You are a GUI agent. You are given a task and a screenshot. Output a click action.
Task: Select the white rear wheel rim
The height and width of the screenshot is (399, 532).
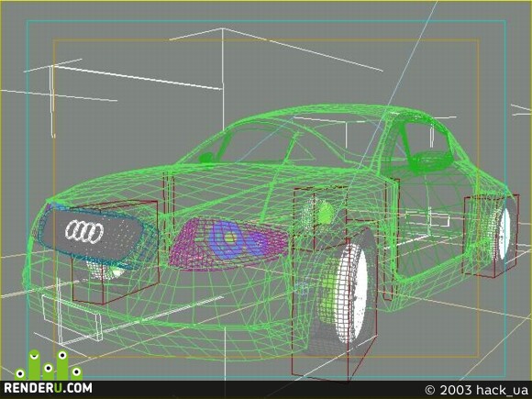coord(504,234)
